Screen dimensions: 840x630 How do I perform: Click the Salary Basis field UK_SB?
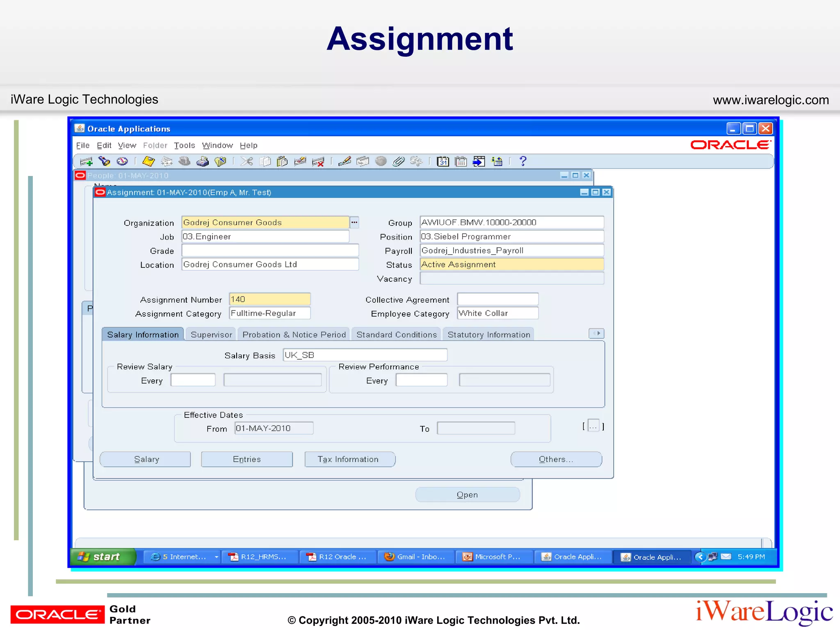365,355
